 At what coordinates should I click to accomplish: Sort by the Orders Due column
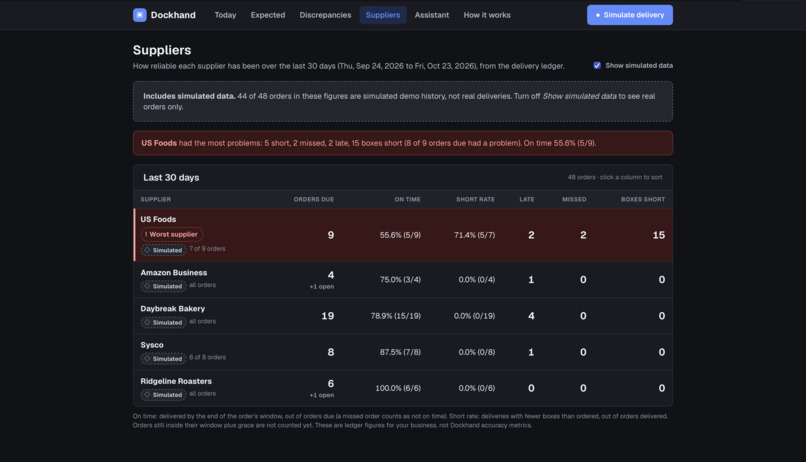pos(314,199)
